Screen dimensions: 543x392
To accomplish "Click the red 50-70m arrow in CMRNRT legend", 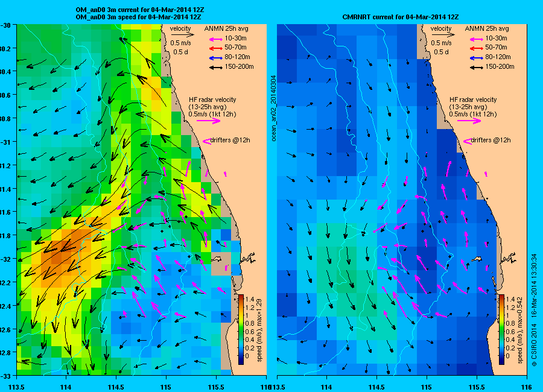I will pyautogui.click(x=477, y=48).
